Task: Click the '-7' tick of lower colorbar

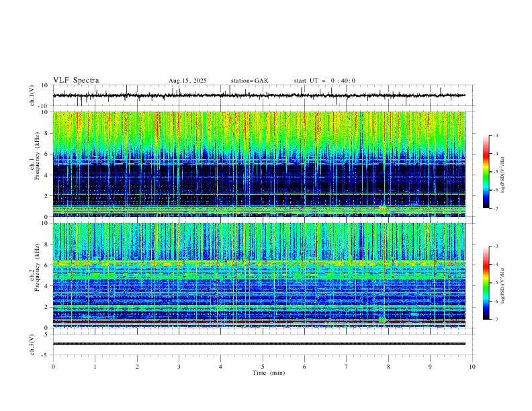Action: click(495, 320)
